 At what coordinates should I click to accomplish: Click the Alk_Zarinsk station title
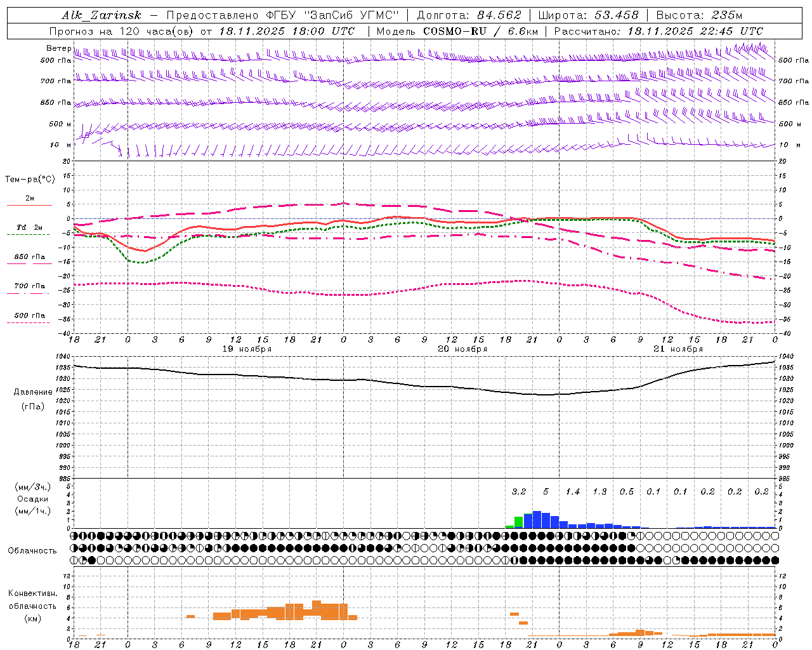click(x=101, y=15)
